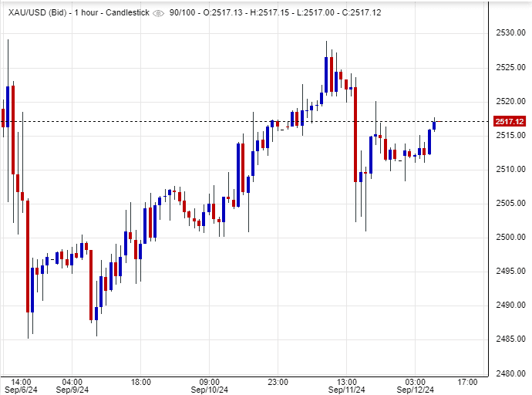The image size is (532, 395).
Task: Select the Sep/6/24 date label
Action: 20,390
